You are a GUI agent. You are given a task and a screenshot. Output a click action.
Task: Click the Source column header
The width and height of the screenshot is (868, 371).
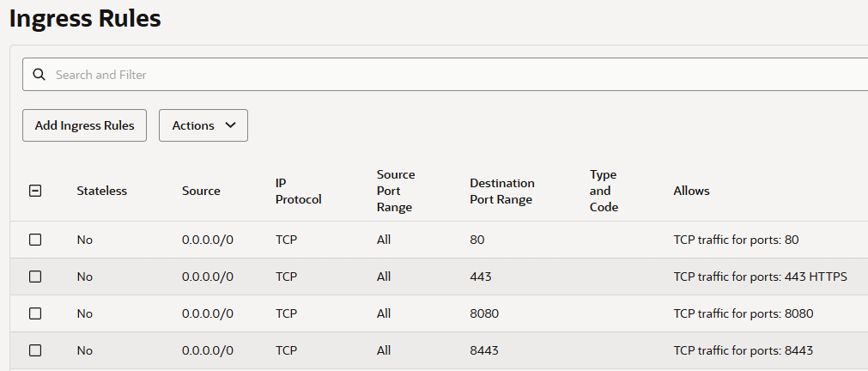pos(201,191)
